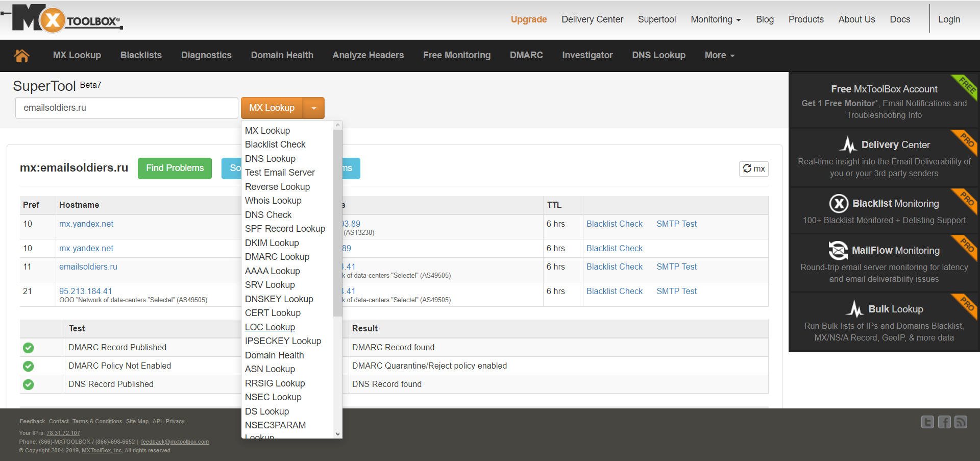Click the Bulk Lookup pulse icon
Image resolution: width=980 pixels, height=461 pixels.
click(855, 309)
